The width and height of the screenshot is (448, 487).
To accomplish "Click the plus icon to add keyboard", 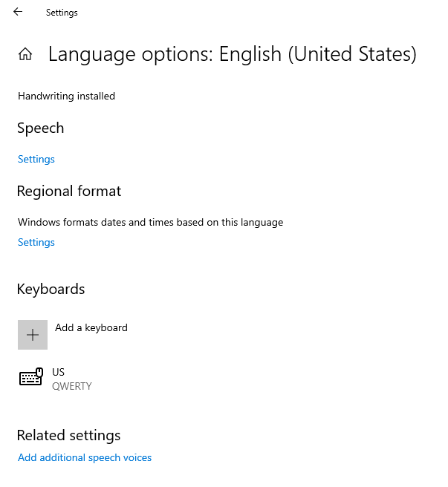I will coord(33,335).
